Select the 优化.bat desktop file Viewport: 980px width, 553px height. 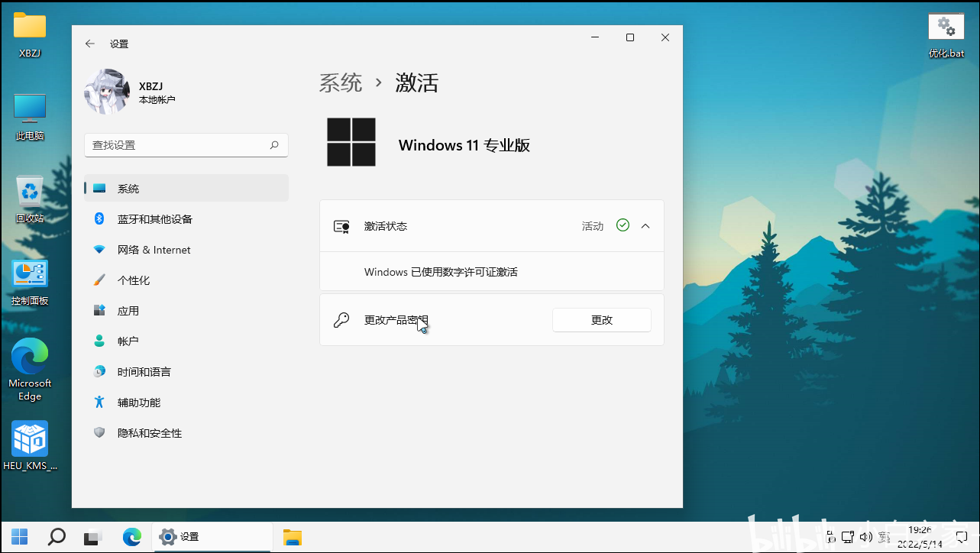[946, 35]
